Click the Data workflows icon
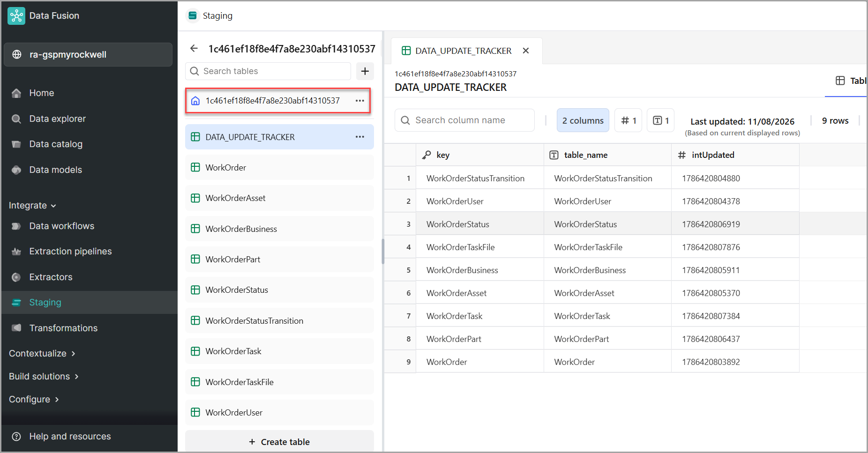868x453 pixels. [x=16, y=226]
